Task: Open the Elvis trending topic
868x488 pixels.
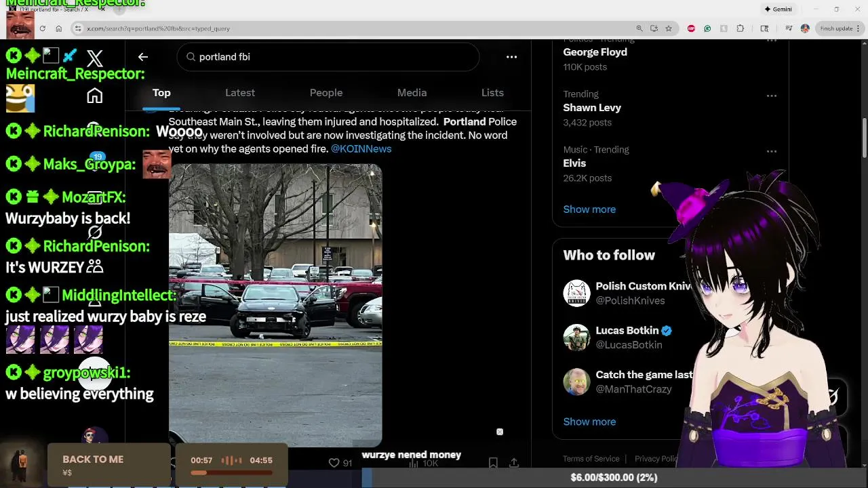Action: [574, 163]
